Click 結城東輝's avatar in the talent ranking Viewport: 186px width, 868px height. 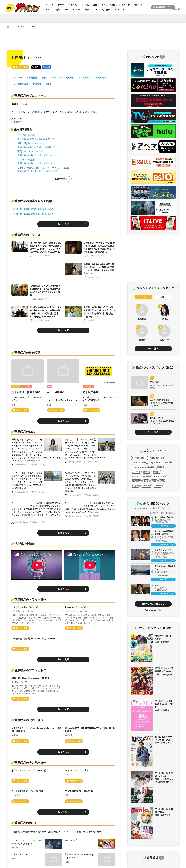(142, 310)
